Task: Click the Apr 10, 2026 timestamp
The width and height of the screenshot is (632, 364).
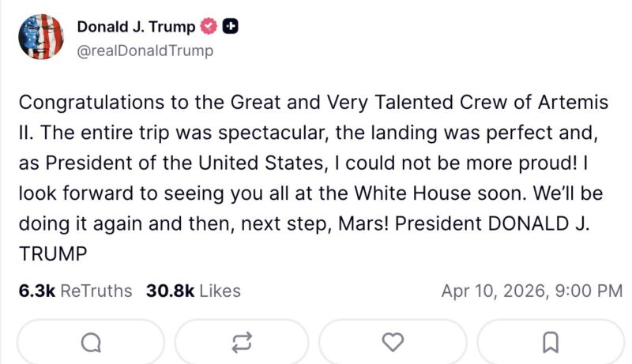Action: point(532,291)
